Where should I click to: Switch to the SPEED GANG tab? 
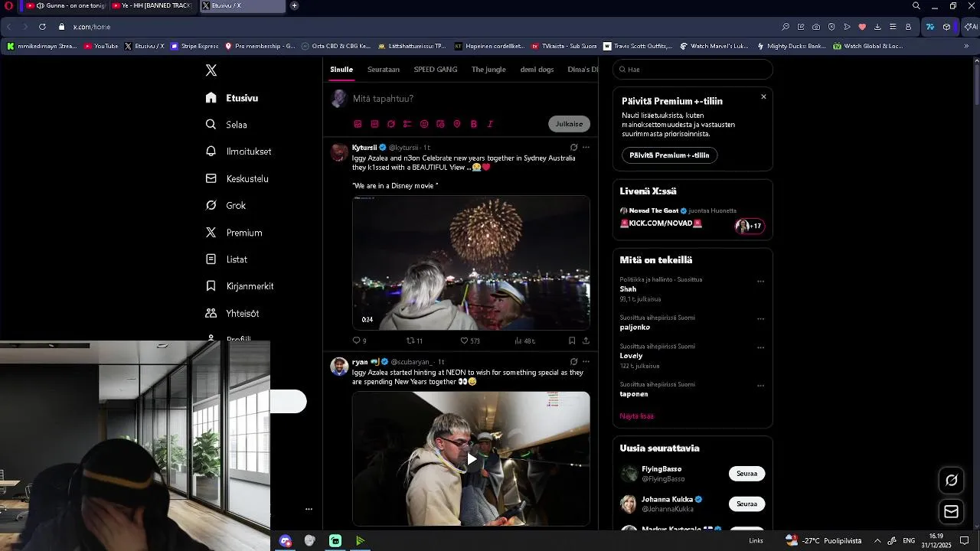pos(436,70)
